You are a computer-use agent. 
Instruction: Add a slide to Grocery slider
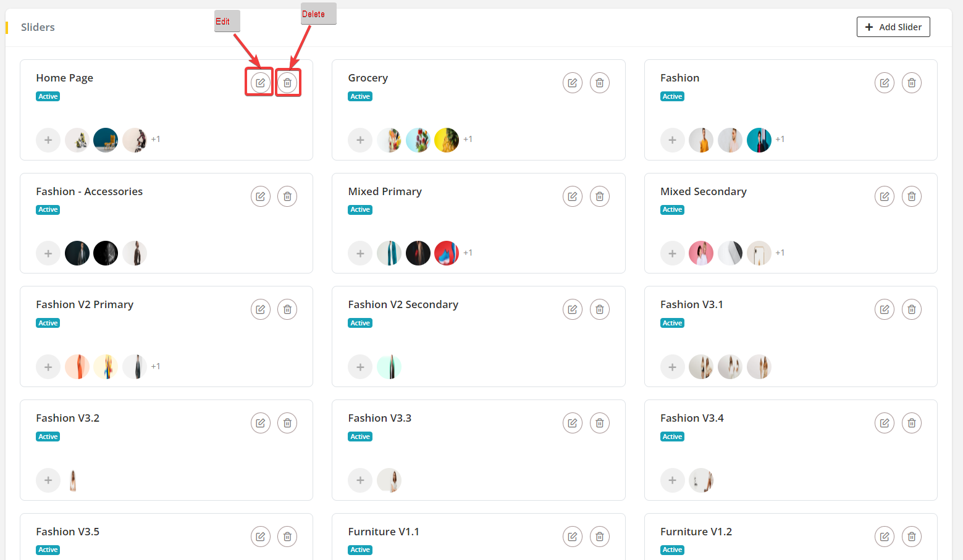tap(360, 140)
